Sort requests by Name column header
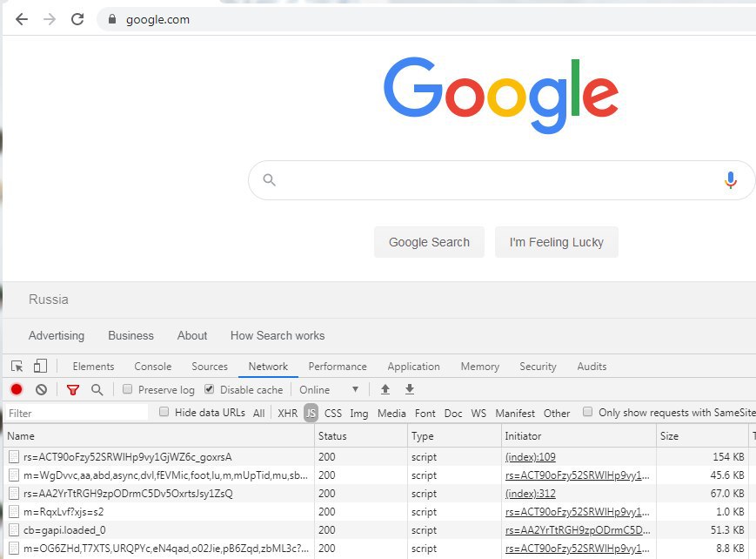Screen dimensions: 756x559 (159, 436)
